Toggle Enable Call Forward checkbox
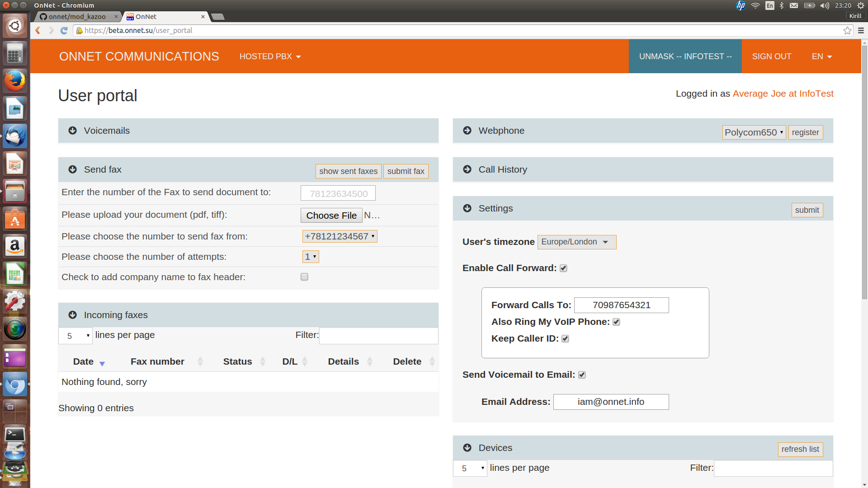Screen dimensions: 868x488 point(563,268)
